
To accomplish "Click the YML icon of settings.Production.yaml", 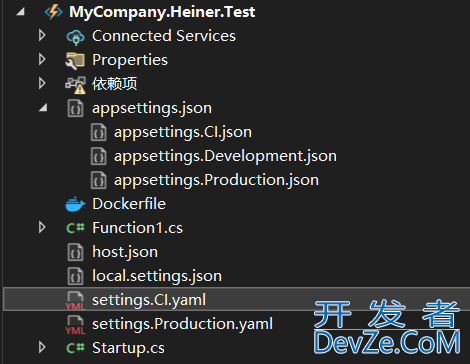I will (75, 325).
